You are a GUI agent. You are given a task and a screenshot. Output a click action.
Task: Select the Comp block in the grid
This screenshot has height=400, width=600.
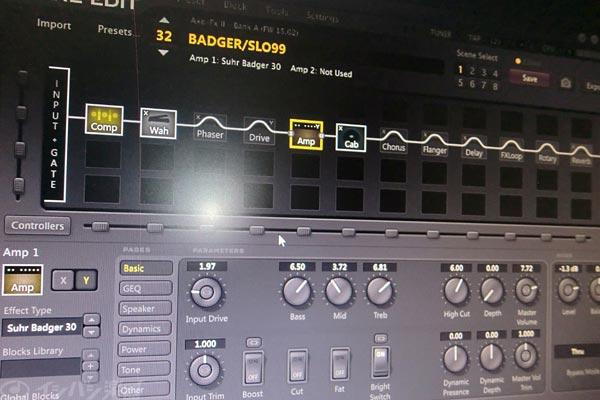coord(104,120)
